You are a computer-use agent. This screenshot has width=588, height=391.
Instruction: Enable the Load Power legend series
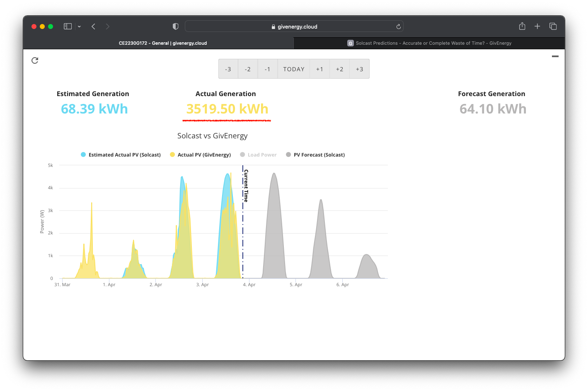(x=258, y=155)
